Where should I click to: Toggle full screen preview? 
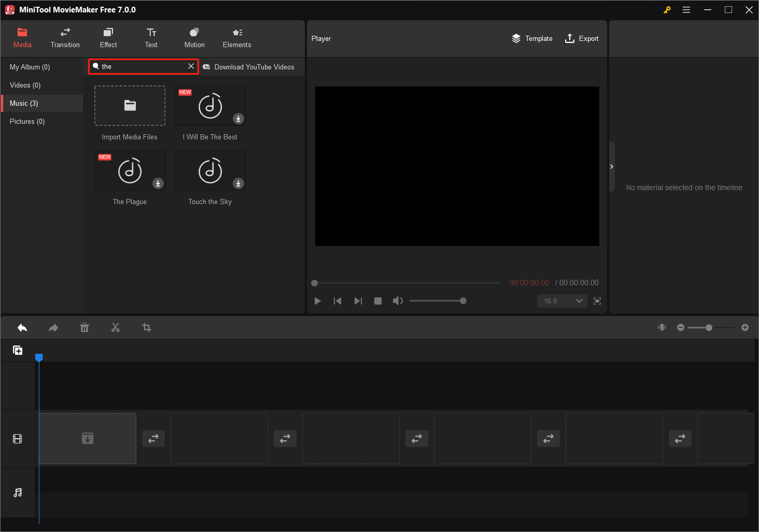(597, 301)
